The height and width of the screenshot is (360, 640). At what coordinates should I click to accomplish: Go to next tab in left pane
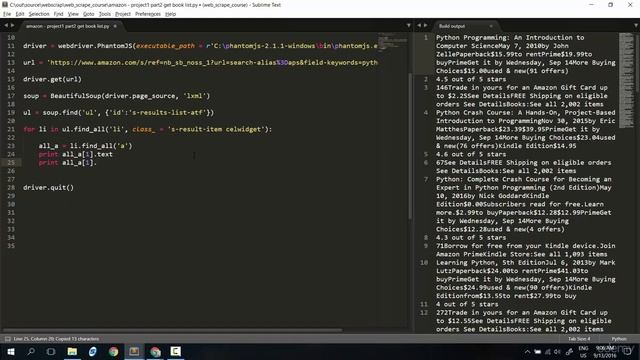[x=12, y=26]
